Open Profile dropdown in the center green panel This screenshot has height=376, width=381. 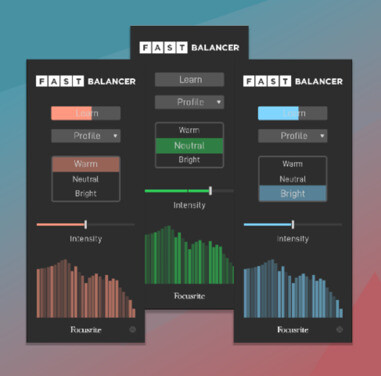(x=189, y=102)
